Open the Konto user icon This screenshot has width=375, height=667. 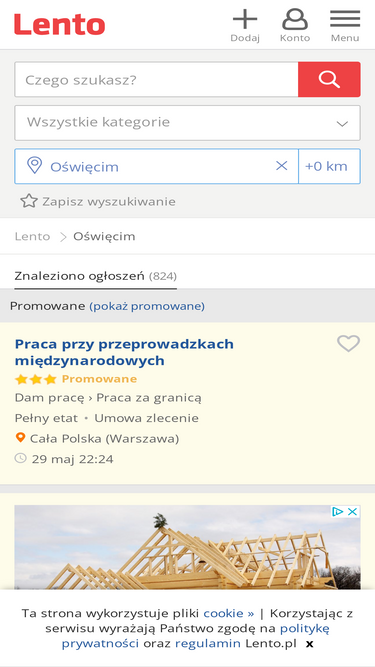click(x=295, y=20)
